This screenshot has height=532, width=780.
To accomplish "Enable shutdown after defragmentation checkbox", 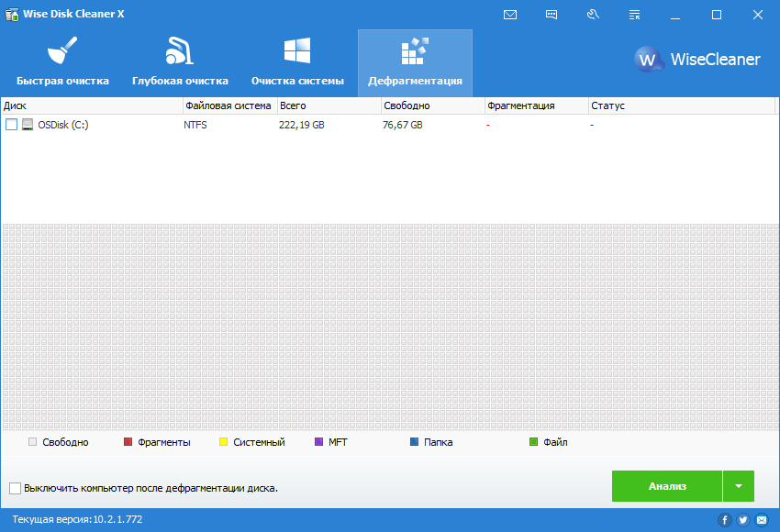I will pyautogui.click(x=15, y=488).
